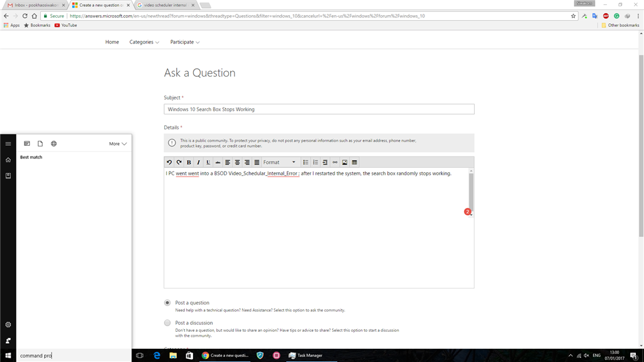This screenshot has height=362, width=644.
Task: Redo the edit in the editor toolbar
Action: (179, 163)
